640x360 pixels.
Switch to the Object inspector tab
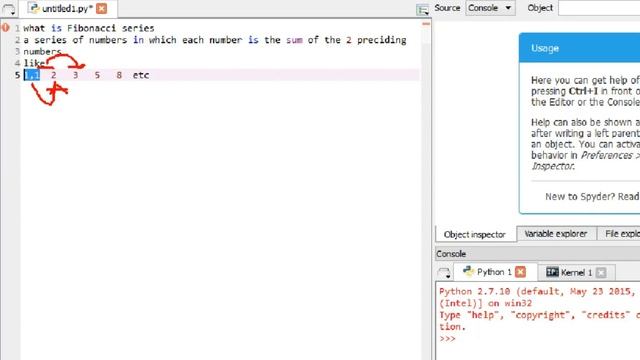(x=475, y=235)
